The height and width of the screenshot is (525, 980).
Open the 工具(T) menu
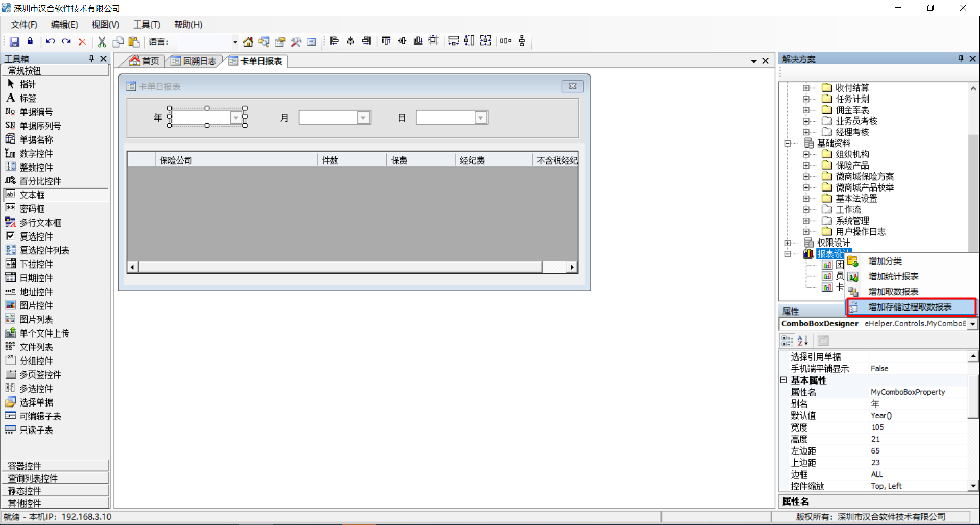[x=146, y=25]
